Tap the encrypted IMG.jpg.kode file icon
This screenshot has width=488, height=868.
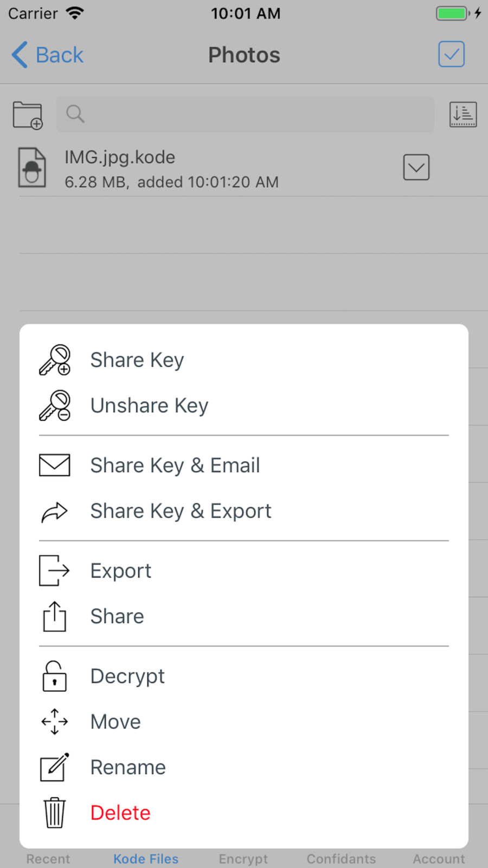[32, 168]
